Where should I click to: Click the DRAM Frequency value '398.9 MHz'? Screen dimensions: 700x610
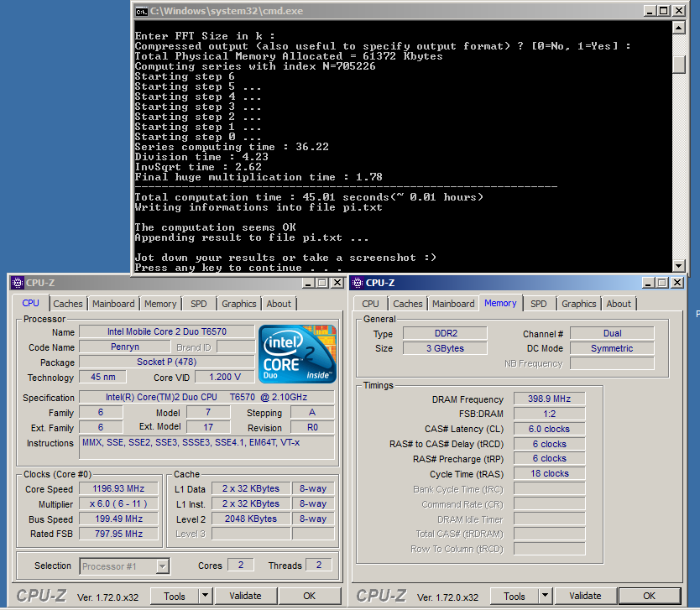(x=550, y=399)
